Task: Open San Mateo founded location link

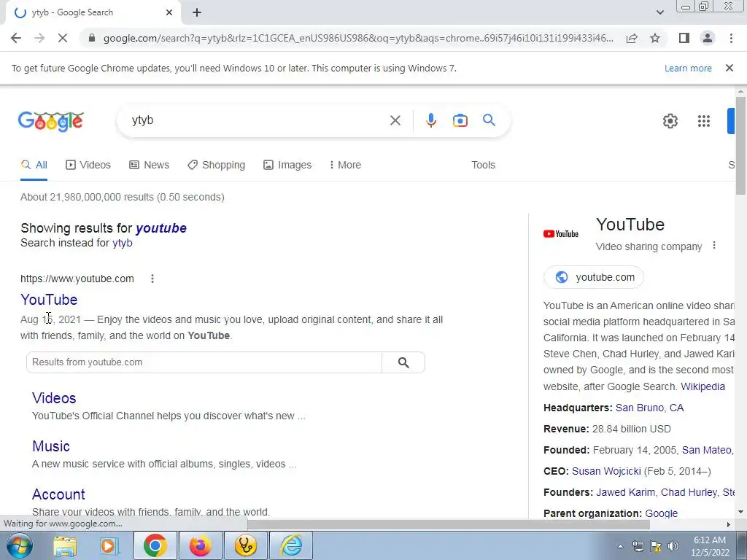Action: click(707, 450)
